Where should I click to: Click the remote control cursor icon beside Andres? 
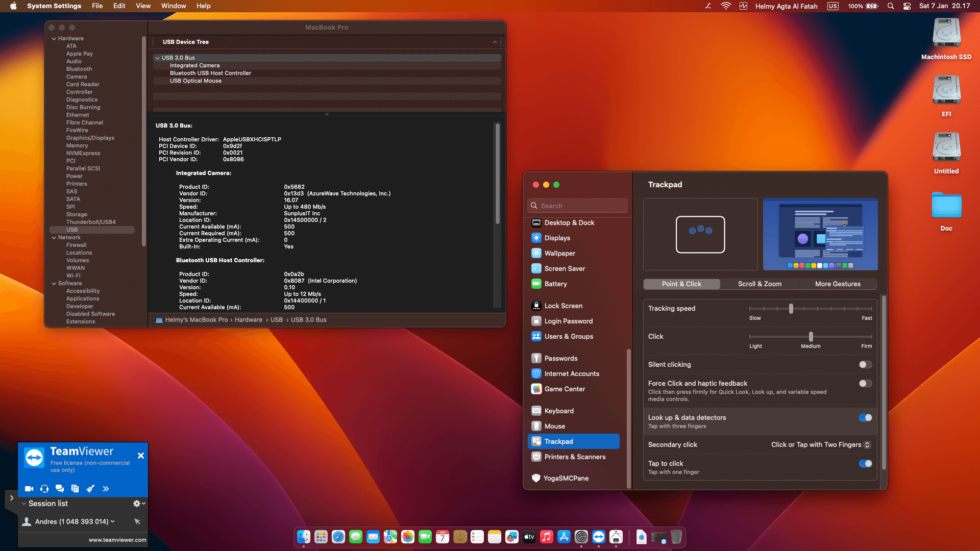[x=137, y=521]
